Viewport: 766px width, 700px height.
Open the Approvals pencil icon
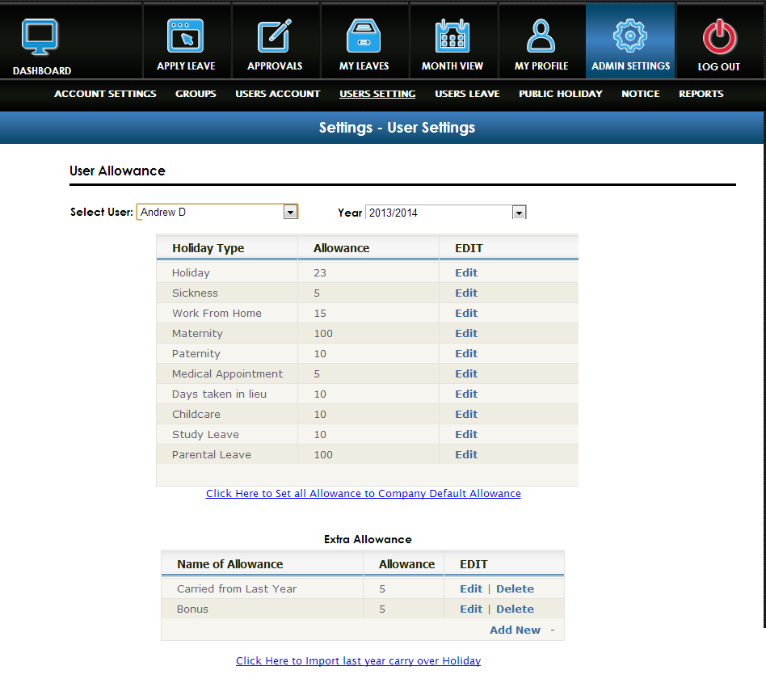click(x=275, y=36)
